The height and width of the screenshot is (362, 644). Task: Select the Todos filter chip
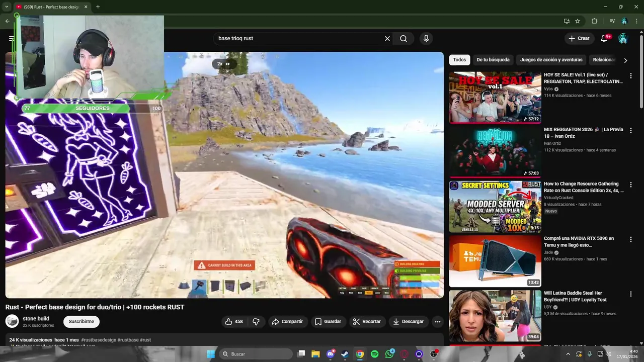[x=459, y=60]
